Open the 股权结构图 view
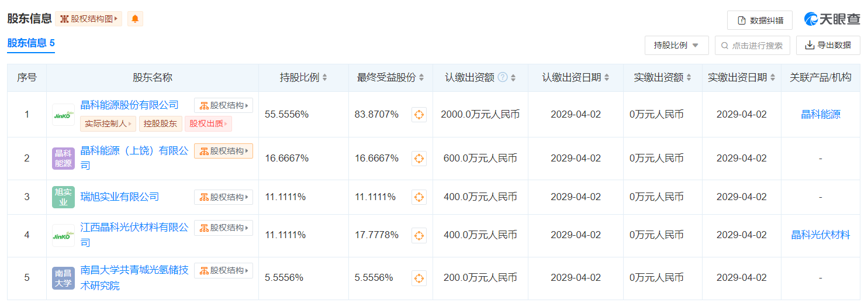868x306 pixels. click(89, 19)
